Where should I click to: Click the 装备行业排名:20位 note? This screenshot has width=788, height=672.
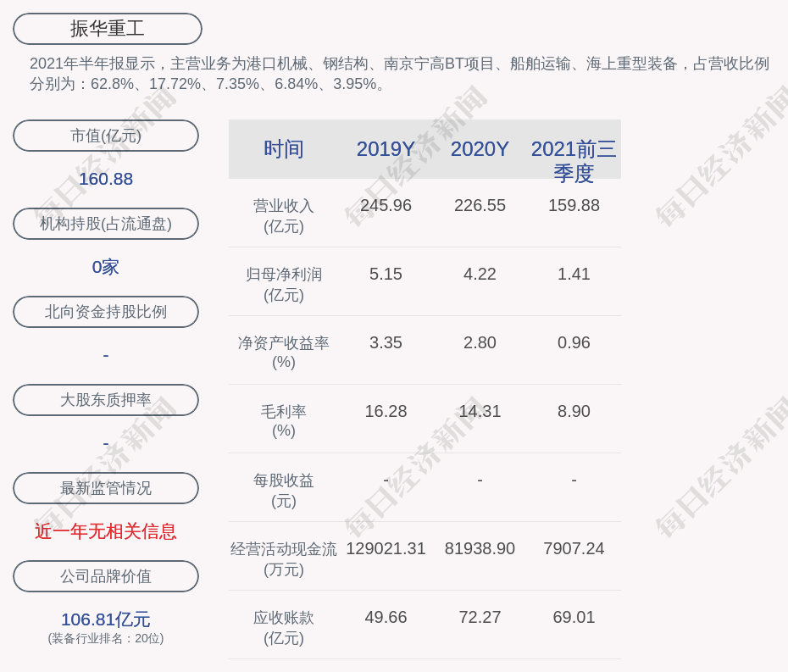[106, 638]
